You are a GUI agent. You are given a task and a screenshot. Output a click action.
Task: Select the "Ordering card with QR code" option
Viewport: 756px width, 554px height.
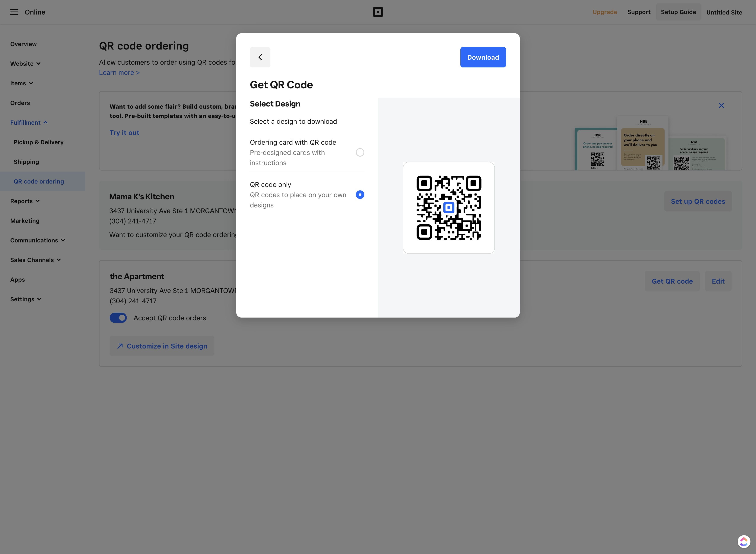click(x=360, y=152)
